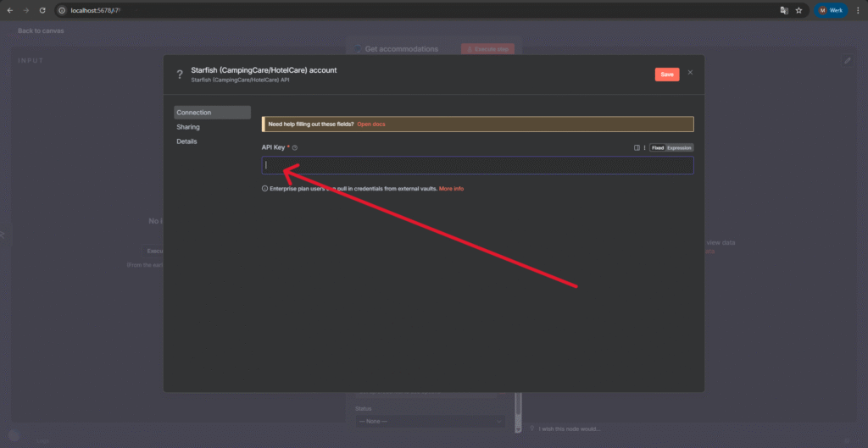Open the Details tab

point(186,141)
